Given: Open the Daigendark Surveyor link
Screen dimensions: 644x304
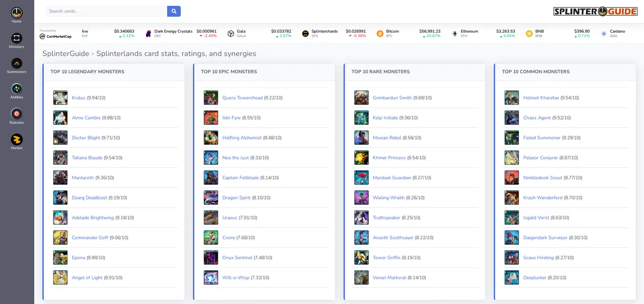Looking at the screenshot, I should (x=545, y=238).
